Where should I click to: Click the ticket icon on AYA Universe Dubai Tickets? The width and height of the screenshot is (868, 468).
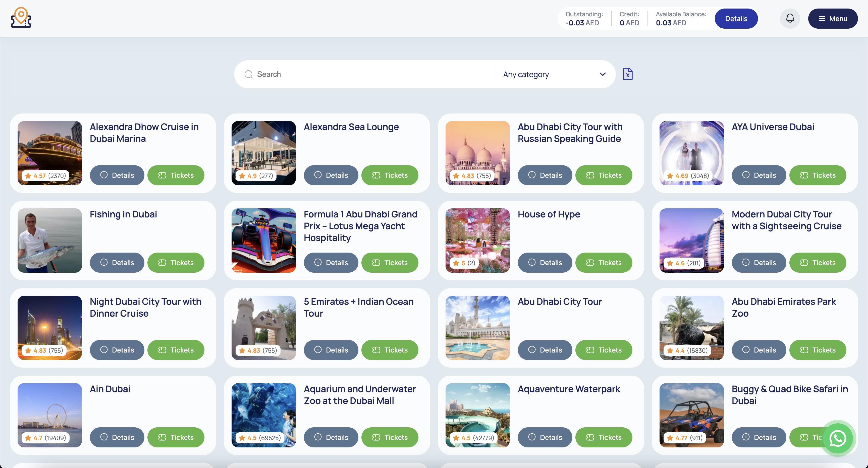pos(805,175)
